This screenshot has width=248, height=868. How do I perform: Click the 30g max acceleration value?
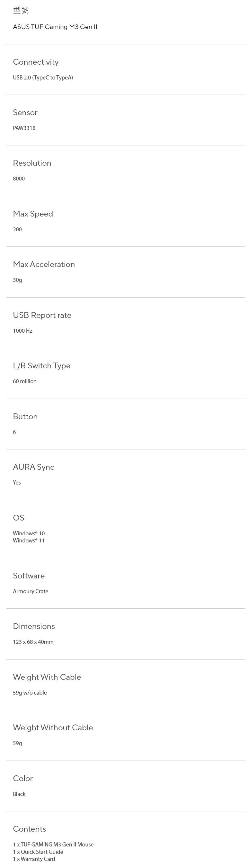tap(17, 280)
